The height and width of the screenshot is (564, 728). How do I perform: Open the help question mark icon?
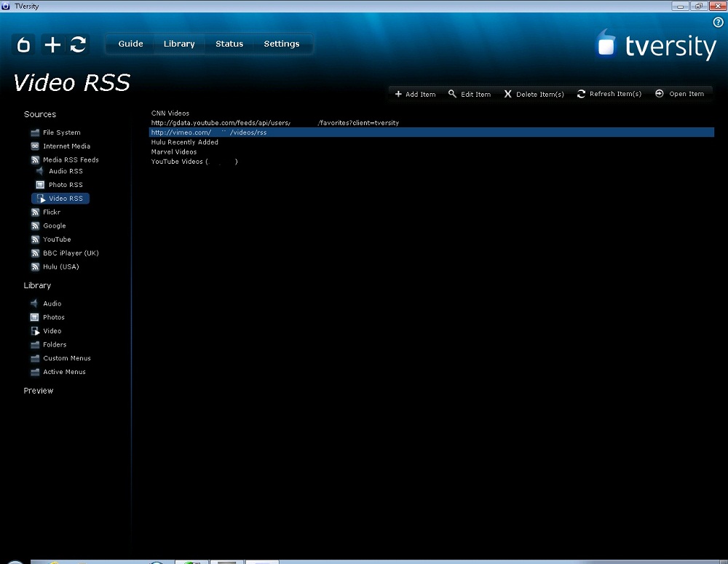pyautogui.click(x=718, y=23)
